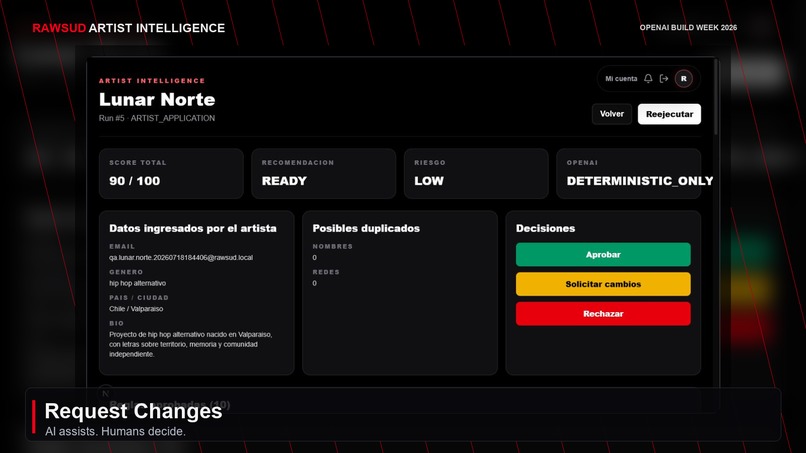Click the Solicitar cambios button

click(603, 284)
